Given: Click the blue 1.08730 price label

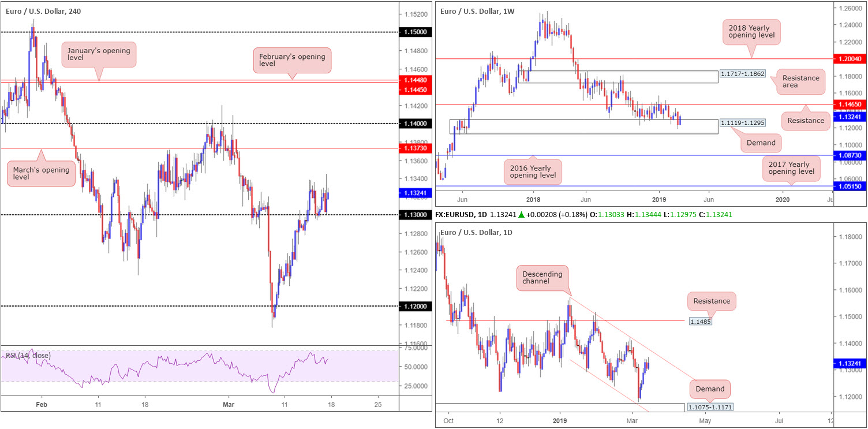Looking at the screenshot, I should click(x=851, y=156).
